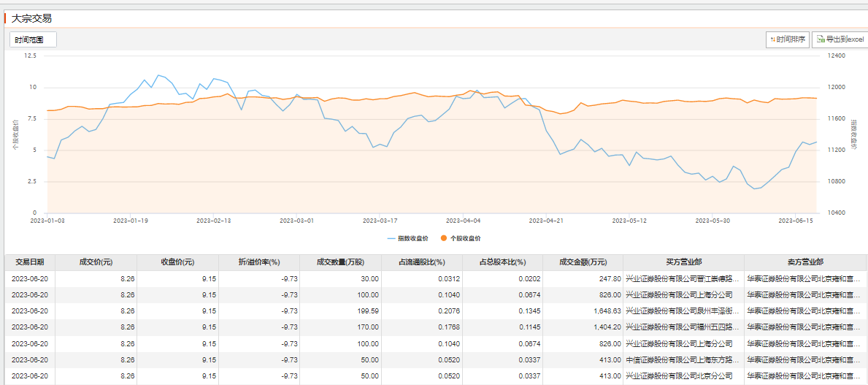Sort by 交易日期 column header

tap(30, 262)
